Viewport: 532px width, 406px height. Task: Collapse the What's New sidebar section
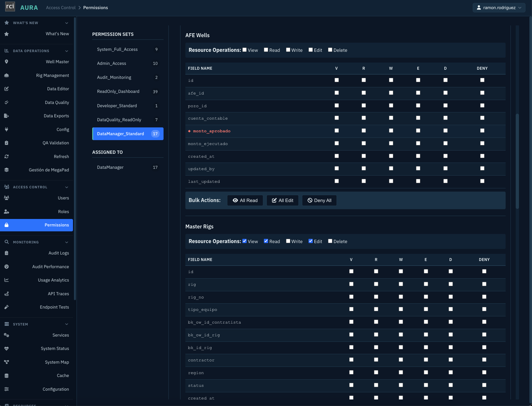click(67, 23)
